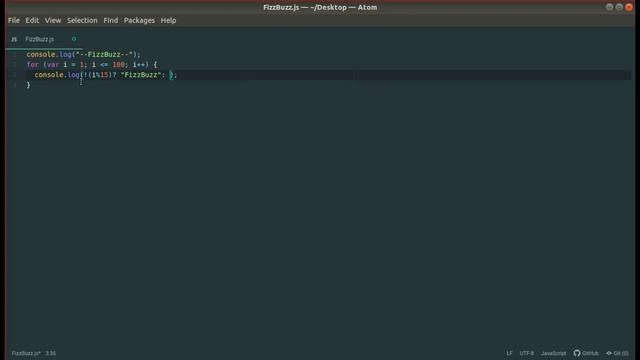Change the JavaScript grammar in status bar
Viewport: 640px width, 360px height.
(x=553, y=353)
